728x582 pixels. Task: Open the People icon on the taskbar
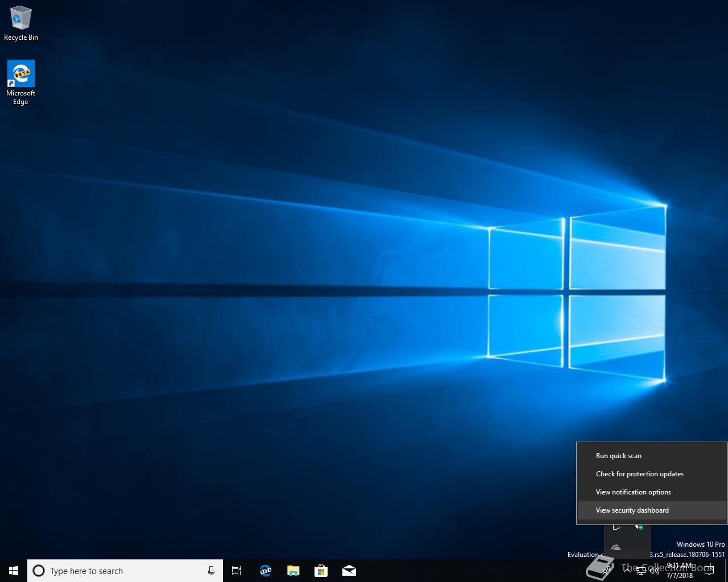tap(607, 571)
